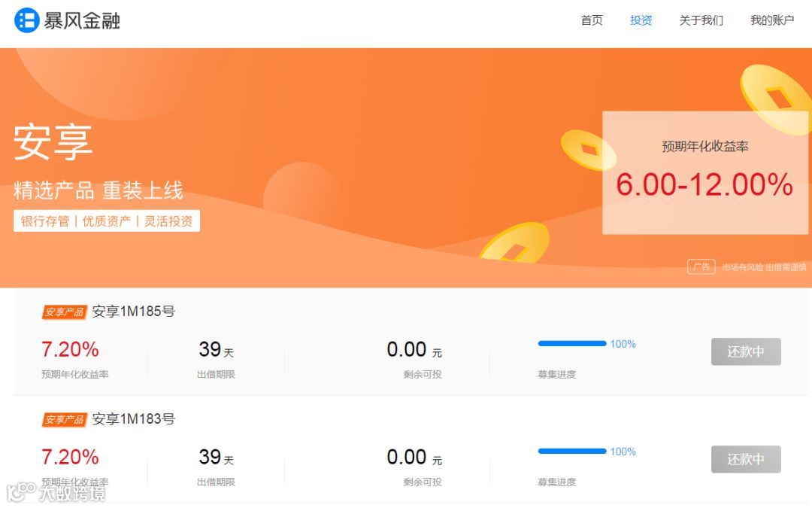Viewport: 812px width, 508px height.
Task: Click the progress bar for 安享1M183号
Action: (x=572, y=452)
